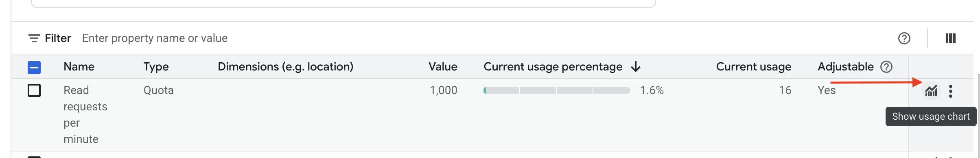Viewport: 980px width, 158px height.
Task: Focus the Enter property name filter field
Action: coord(480,38)
